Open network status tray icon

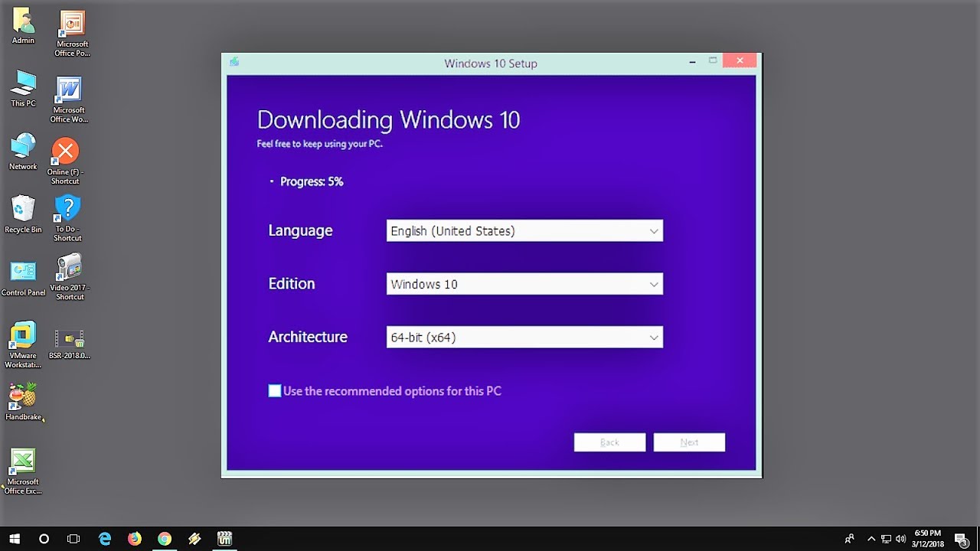coord(886,539)
